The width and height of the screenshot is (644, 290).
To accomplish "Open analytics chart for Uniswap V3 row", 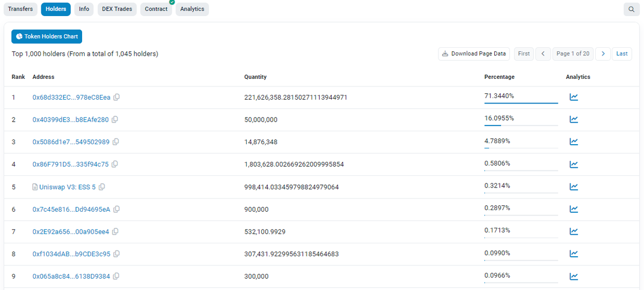I will coord(574,187).
